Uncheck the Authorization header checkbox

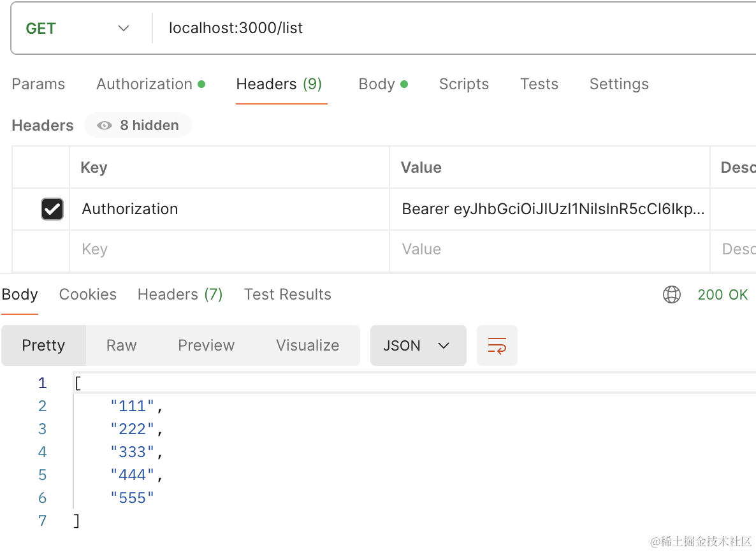[52, 209]
